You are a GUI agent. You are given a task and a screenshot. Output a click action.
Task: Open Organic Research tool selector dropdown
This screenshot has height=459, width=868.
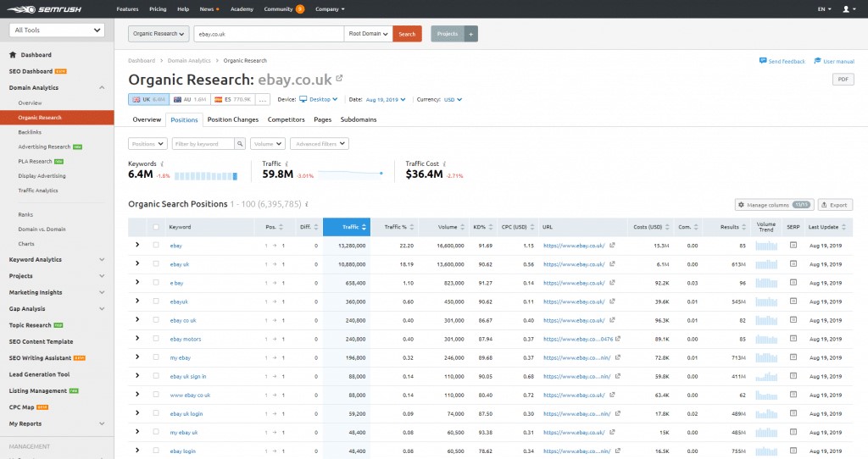(x=159, y=34)
